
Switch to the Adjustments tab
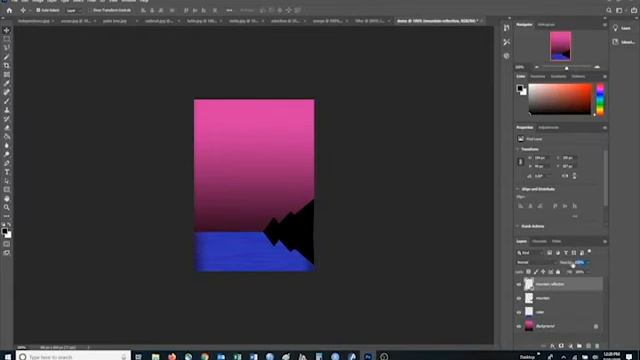point(548,128)
